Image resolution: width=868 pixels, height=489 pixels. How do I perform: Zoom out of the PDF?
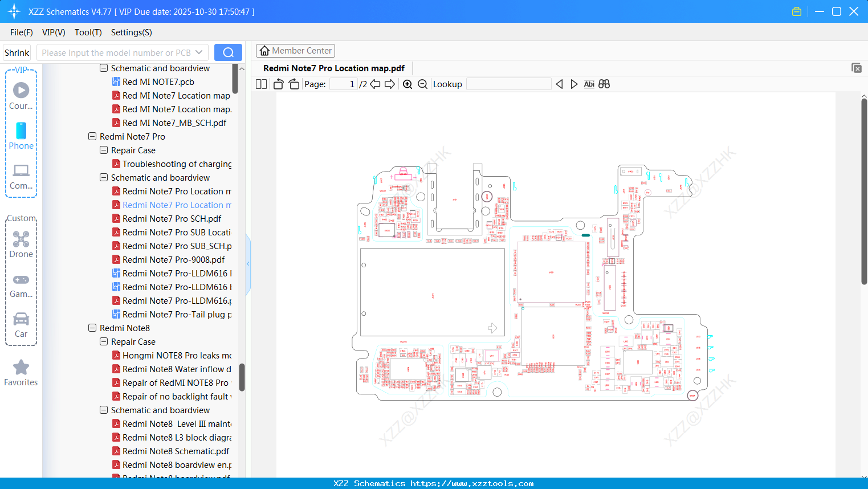[422, 84]
